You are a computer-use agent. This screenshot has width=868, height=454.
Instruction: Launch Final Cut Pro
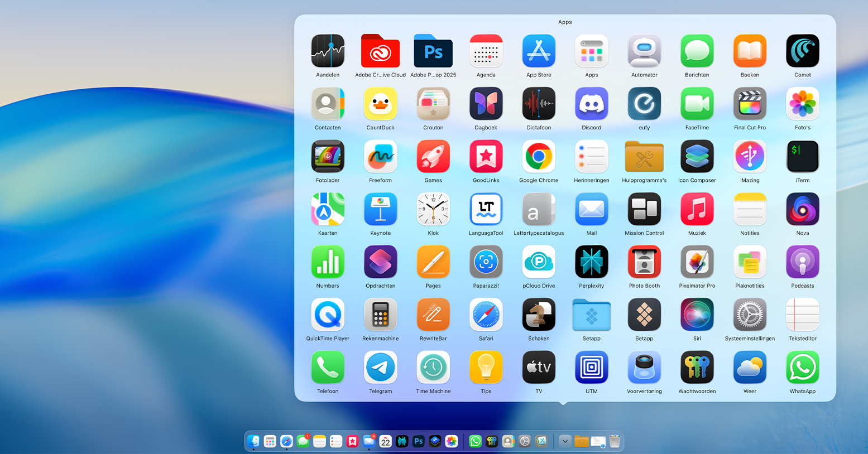pyautogui.click(x=750, y=104)
